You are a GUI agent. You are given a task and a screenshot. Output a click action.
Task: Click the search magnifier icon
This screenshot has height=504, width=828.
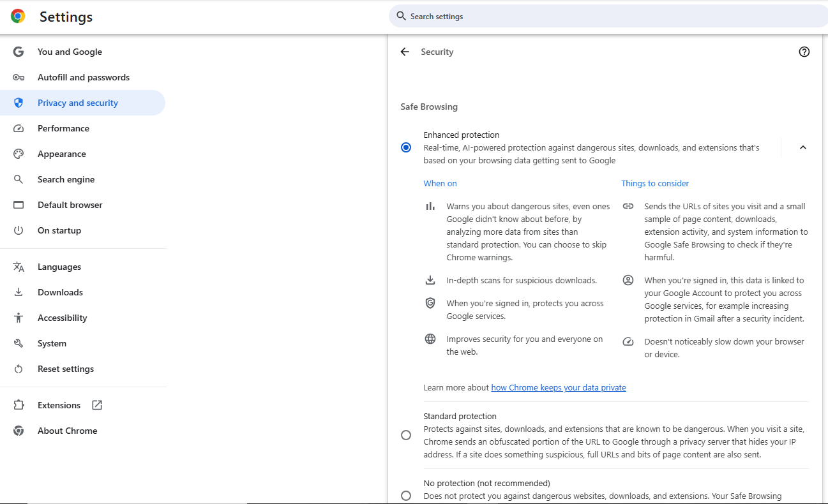pyautogui.click(x=401, y=16)
